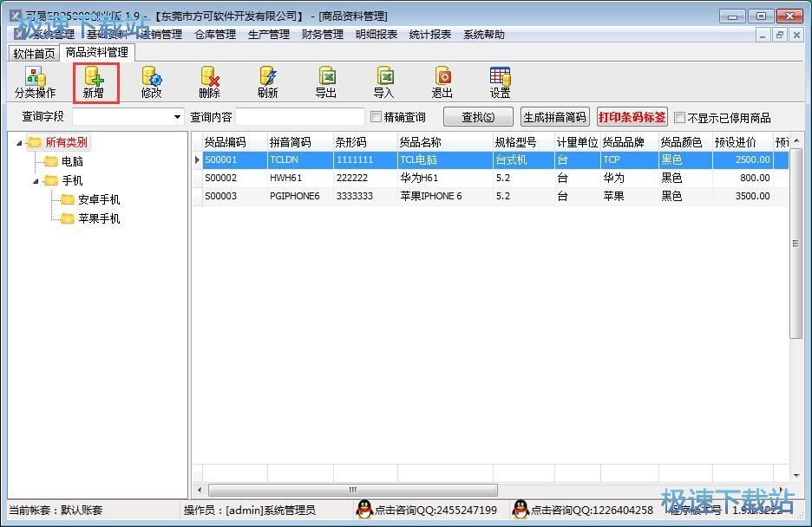
Task: Click the 货品品牌 column header
Action: point(630,141)
